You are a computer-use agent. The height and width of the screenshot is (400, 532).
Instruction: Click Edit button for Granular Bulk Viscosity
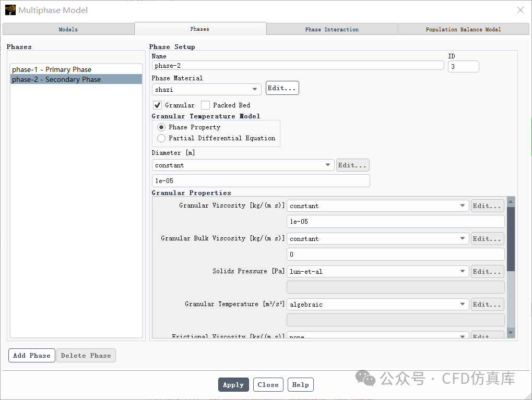point(487,239)
